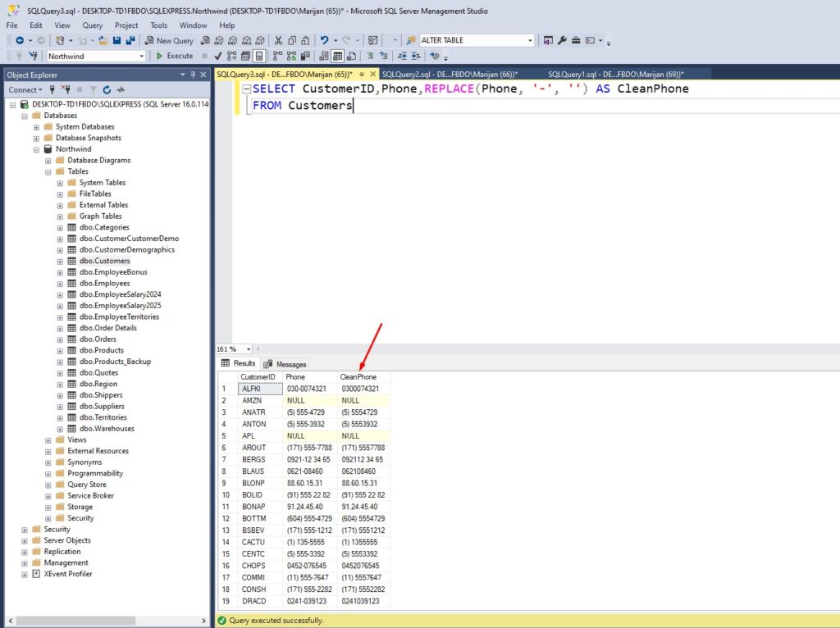Click Object Explorer disconnect plug icon
Image resolution: width=840 pixels, height=628 pixels.
66,89
